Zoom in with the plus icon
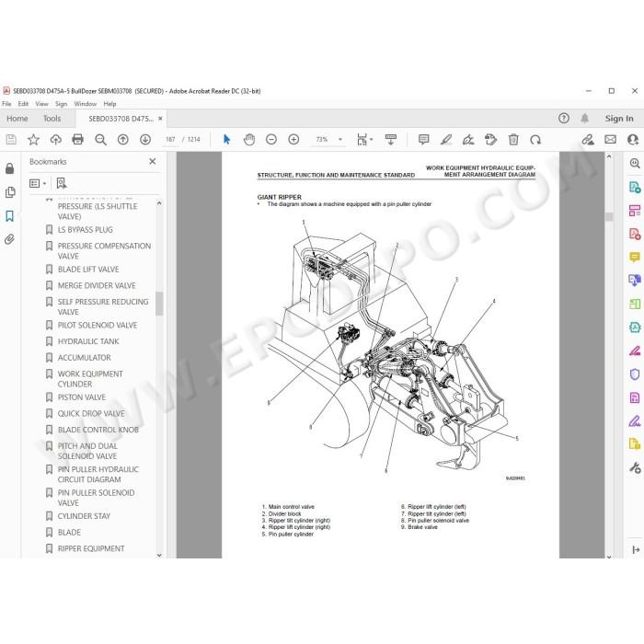The image size is (644, 644). 293,140
